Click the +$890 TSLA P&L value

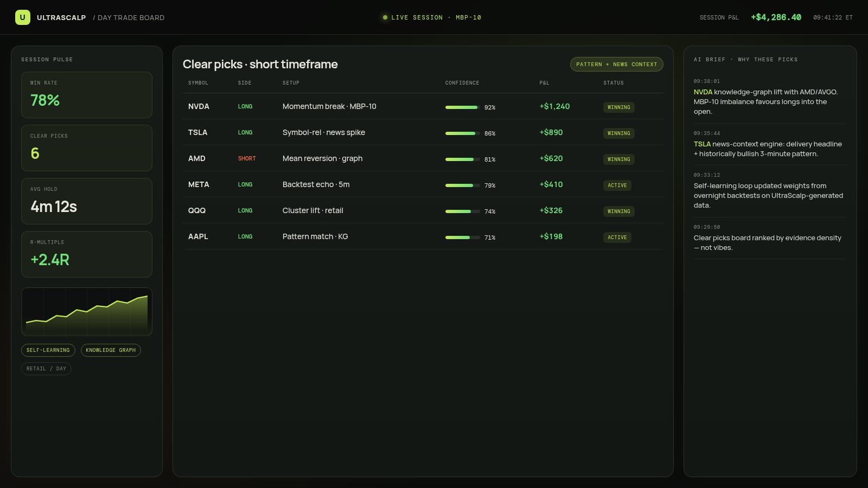551,132
